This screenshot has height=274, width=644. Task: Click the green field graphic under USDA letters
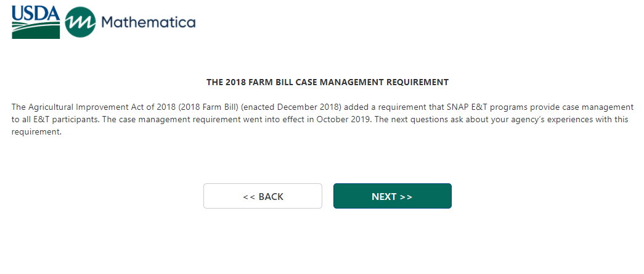(36, 31)
